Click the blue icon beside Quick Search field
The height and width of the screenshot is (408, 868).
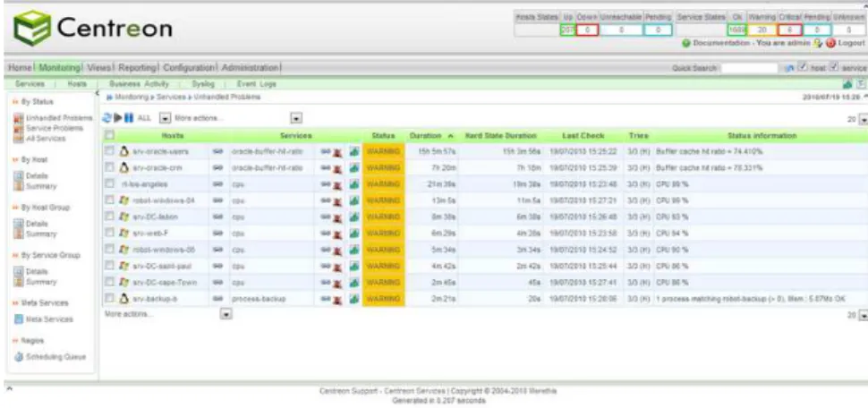790,68
